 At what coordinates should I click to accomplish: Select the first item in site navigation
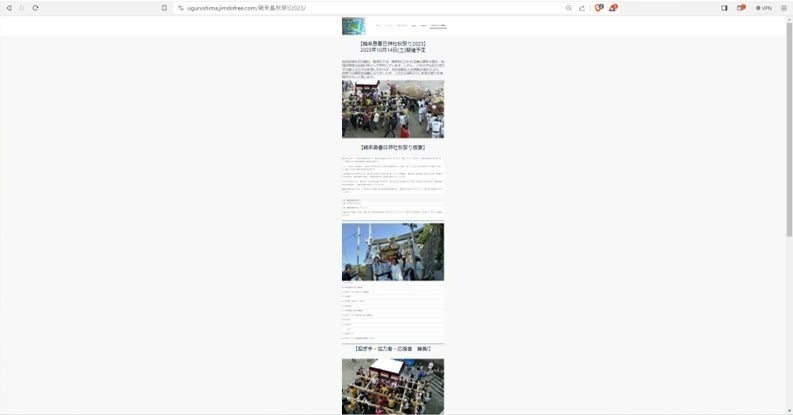[378, 26]
